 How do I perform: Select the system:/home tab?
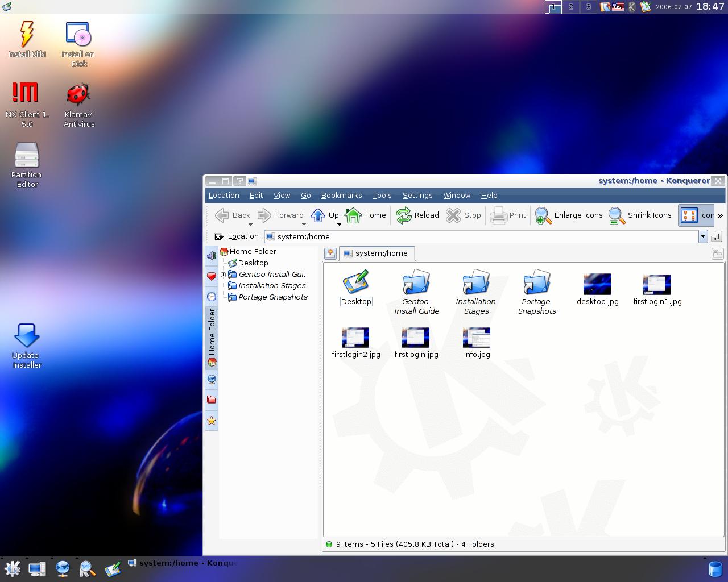pos(377,253)
